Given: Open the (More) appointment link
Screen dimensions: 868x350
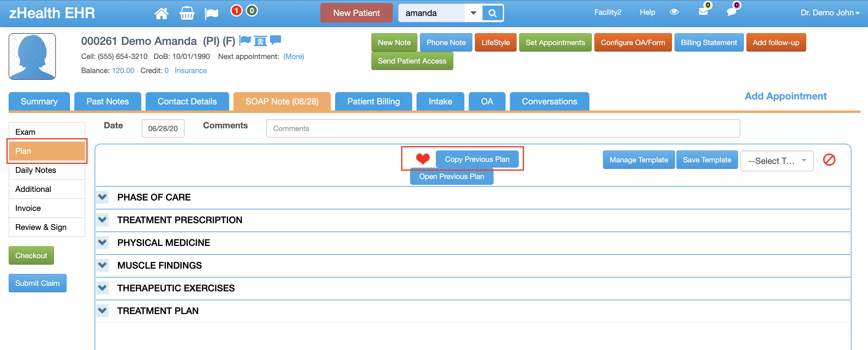Looking at the screenshot, I should coord(294,56).
